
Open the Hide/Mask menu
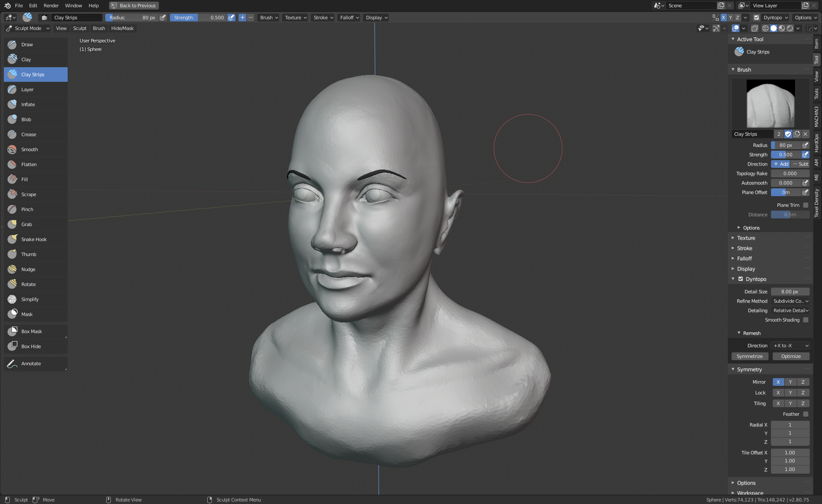pos(122,28)
